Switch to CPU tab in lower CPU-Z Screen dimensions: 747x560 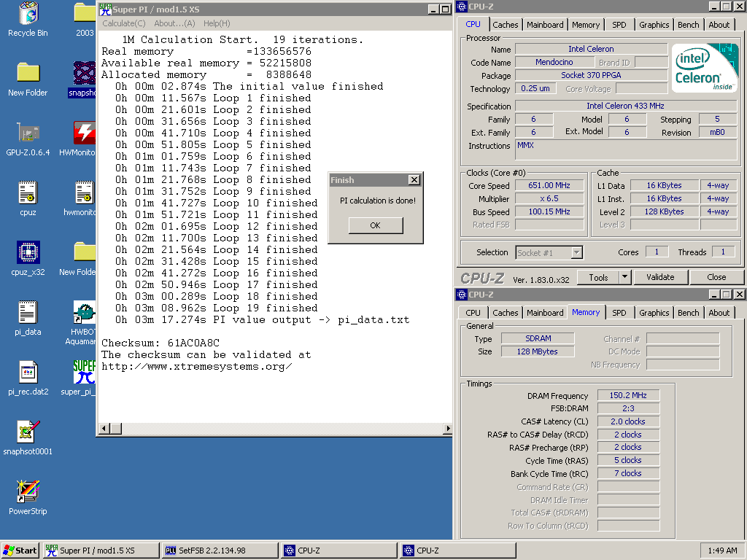pos(473,313)
